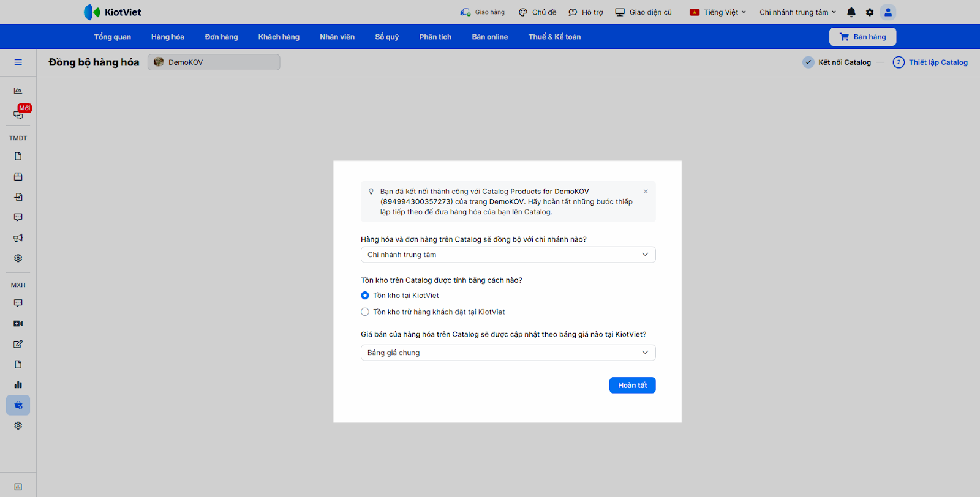This screenshot has height=497, width=980.
Task: Open the settings gear under TMĐT section
Action: pos(18,258)
